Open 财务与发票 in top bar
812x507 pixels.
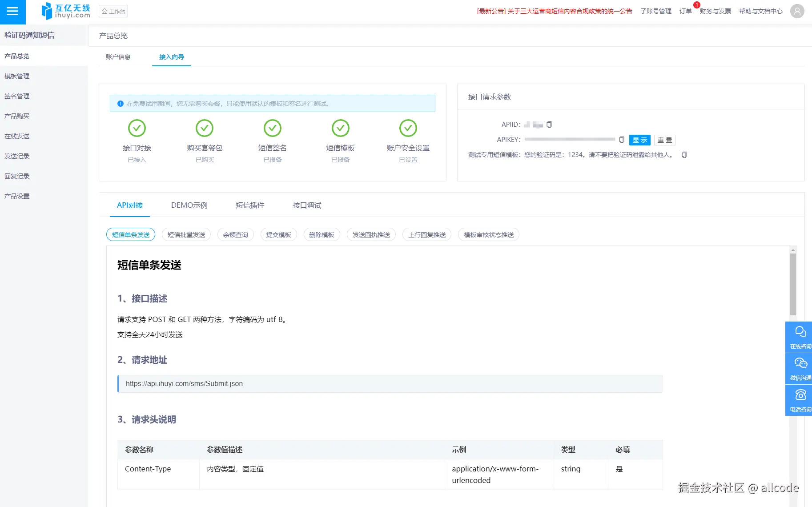point(716,11)
